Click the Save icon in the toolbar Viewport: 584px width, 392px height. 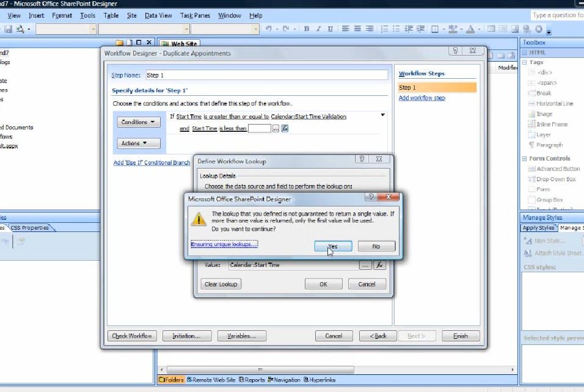pyautogui.click(x=8, y=29)
